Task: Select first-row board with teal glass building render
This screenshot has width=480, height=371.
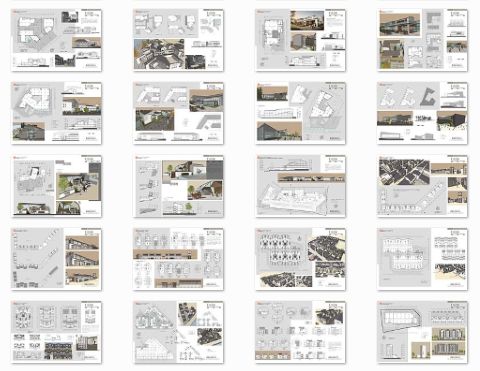Action: [422, 40]
